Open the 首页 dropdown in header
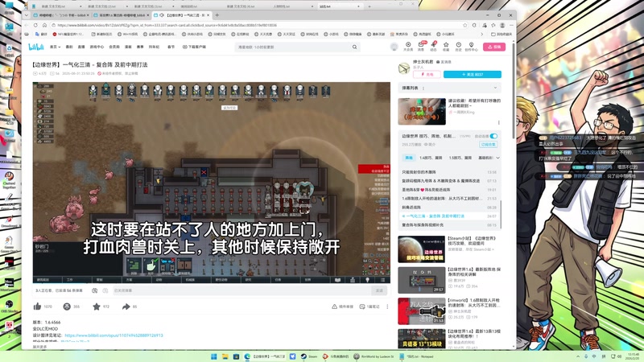Image resolution: width=644 pixels, height=362 pixels. click(55, 47)
